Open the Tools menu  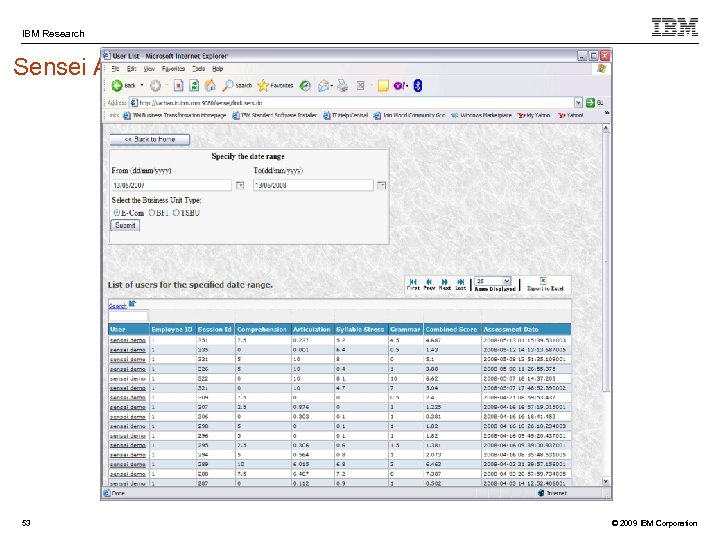(x=198, y=69)
